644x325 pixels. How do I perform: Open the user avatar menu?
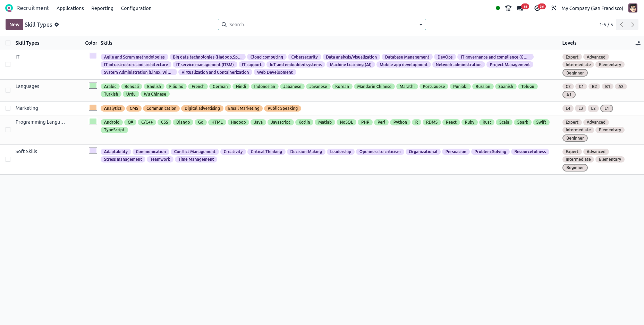click(x=633, y=8)
